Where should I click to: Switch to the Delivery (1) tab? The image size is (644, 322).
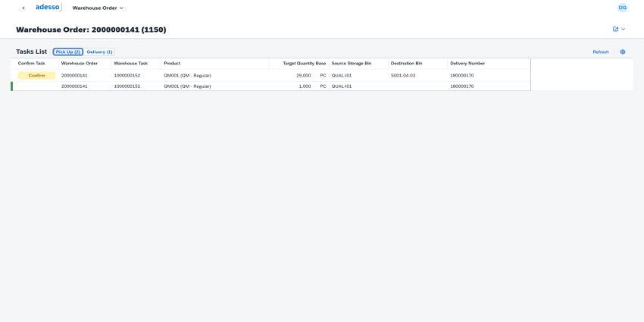pos(99,52)
